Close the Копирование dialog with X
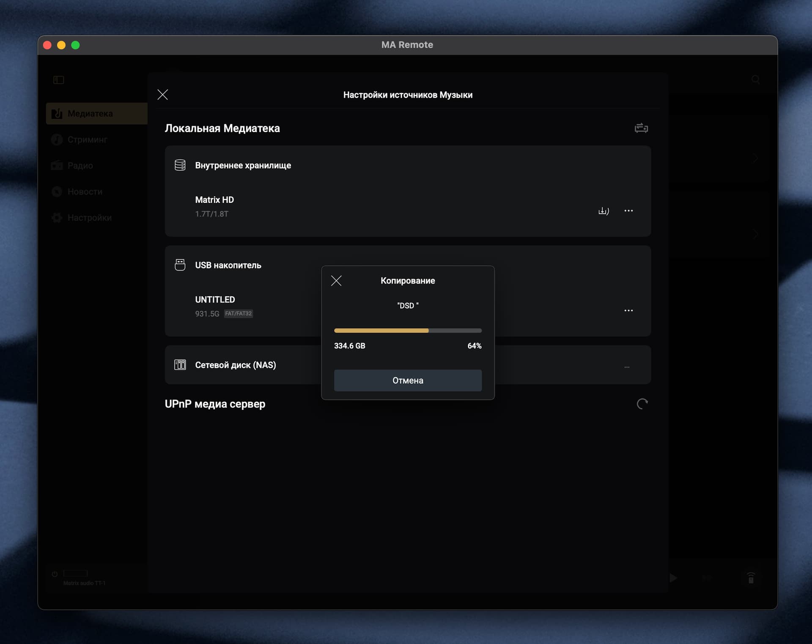Viewport: 812px width, 644px height. [336, 281]
